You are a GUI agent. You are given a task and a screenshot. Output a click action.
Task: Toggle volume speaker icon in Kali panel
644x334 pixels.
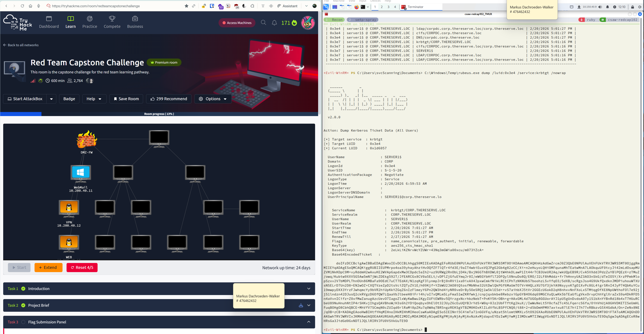600,7
